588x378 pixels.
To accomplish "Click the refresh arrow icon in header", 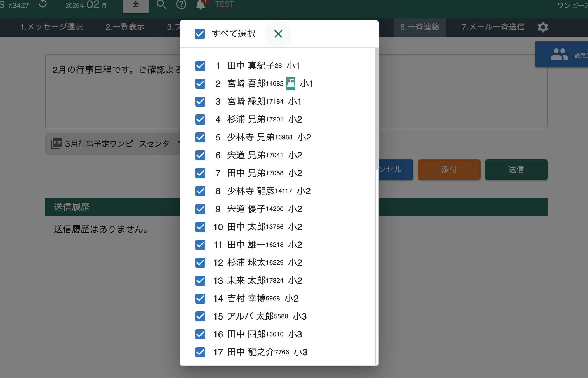I will tap(43, 4).
